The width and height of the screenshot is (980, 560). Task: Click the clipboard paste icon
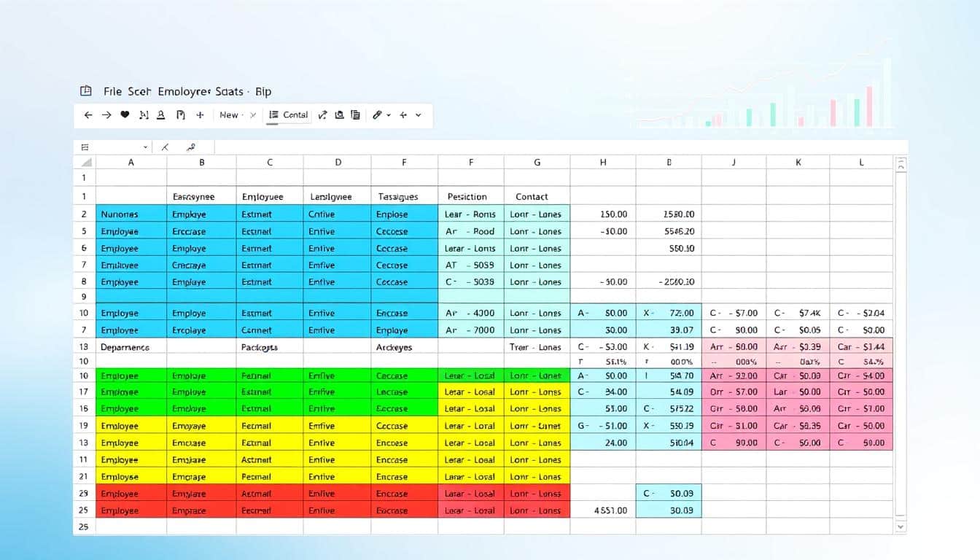[x=181, y=115]
